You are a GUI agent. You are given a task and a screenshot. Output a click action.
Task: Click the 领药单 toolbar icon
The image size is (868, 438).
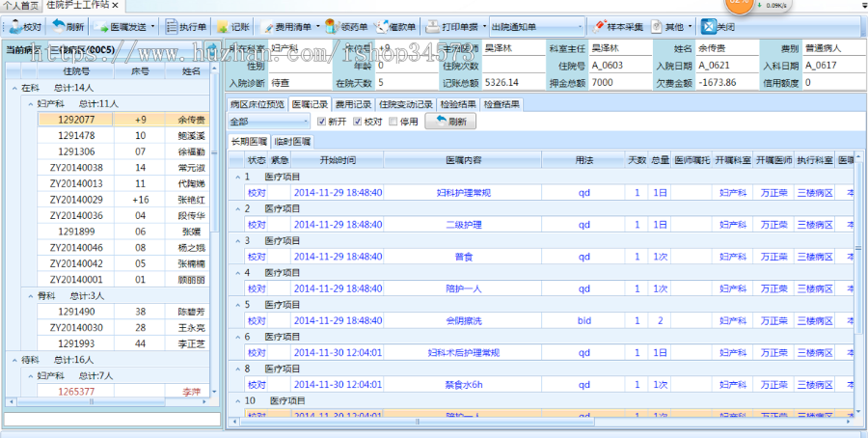tap(333, 27)
